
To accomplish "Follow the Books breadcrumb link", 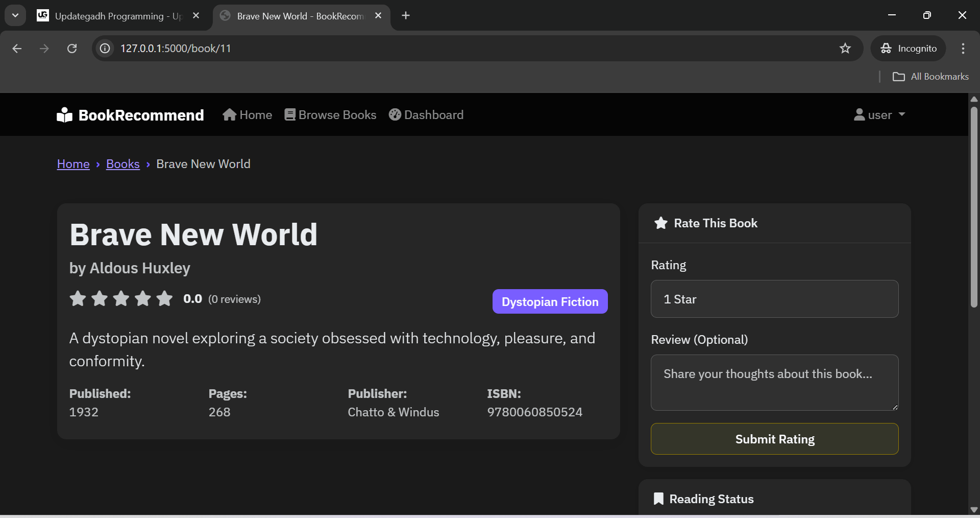I will point(123,164).
